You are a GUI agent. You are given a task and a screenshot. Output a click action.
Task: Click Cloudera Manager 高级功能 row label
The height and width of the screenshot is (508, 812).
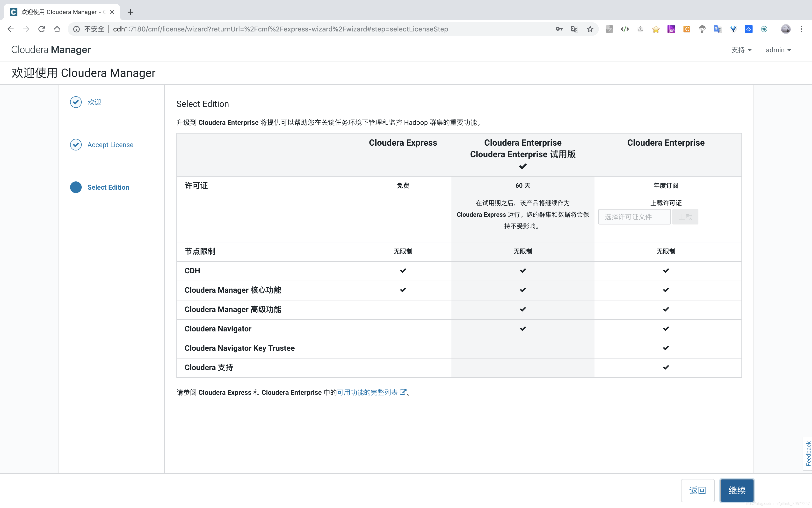233,309
